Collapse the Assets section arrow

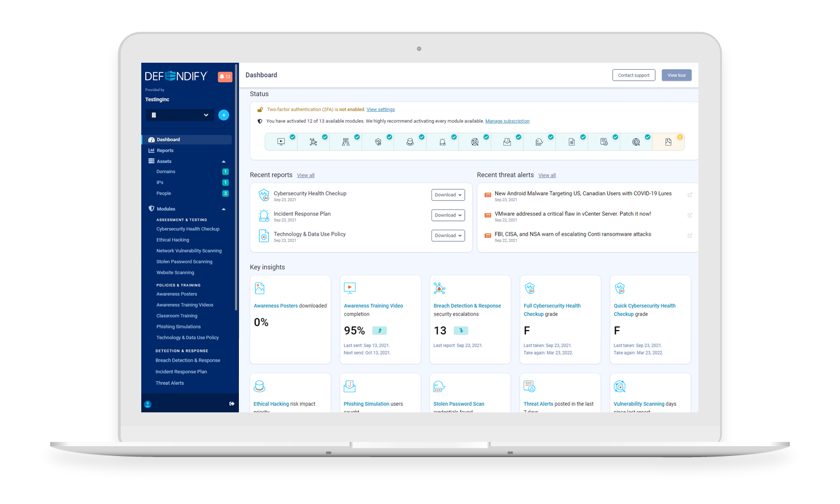(x=224, y=161)
